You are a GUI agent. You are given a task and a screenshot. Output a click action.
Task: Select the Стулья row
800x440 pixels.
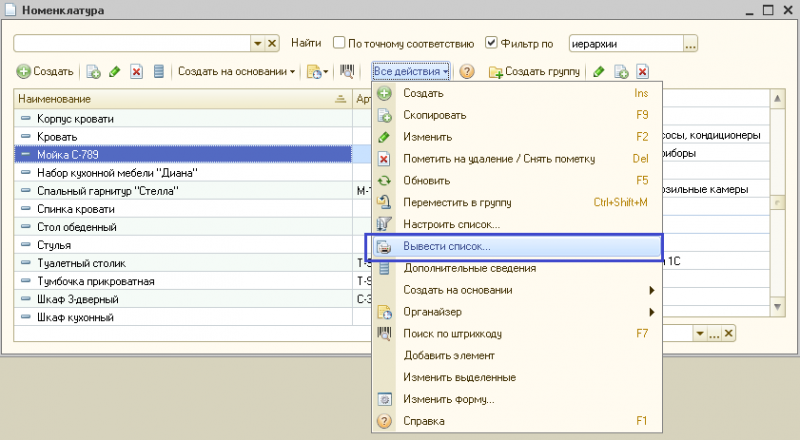pos(183,245)
